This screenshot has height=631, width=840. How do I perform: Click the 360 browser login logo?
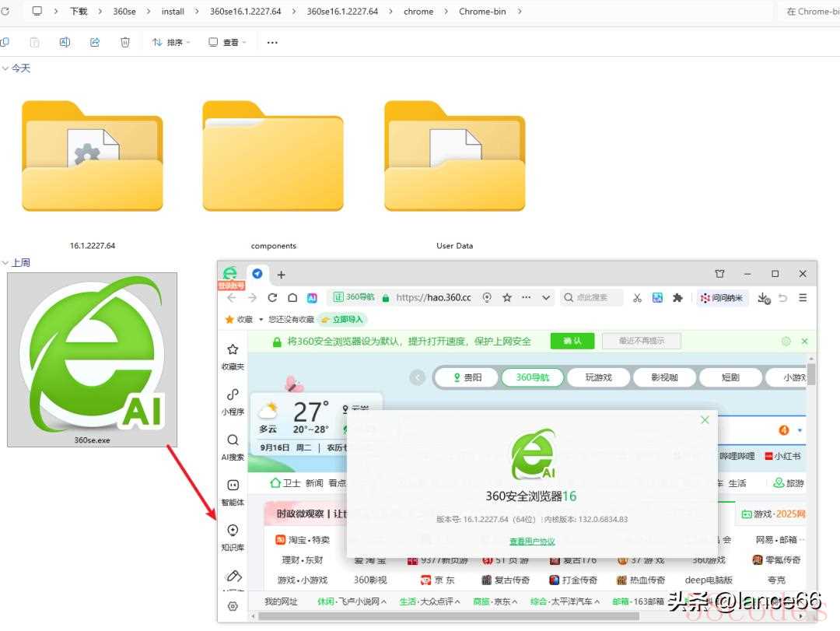point(231,278)
